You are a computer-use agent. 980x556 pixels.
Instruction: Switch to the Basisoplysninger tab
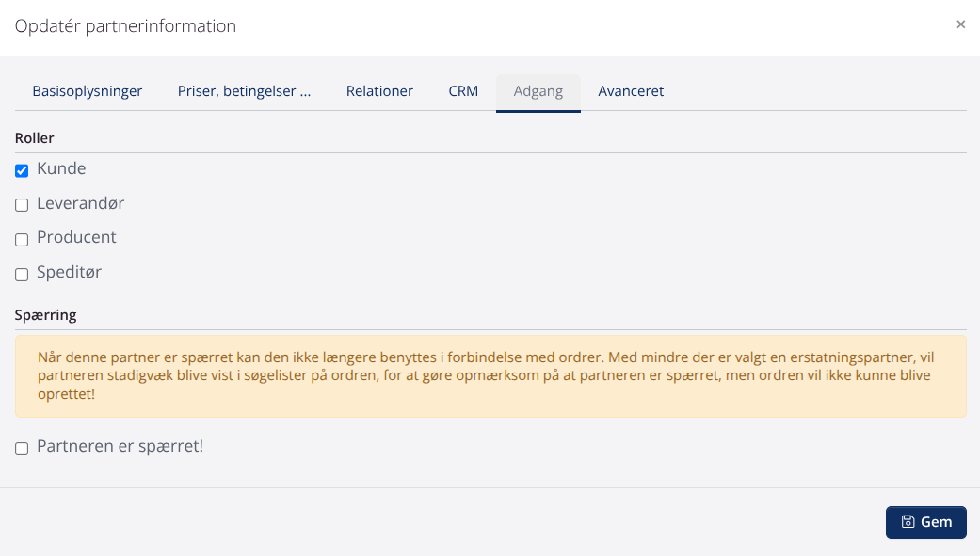(88, 91)
